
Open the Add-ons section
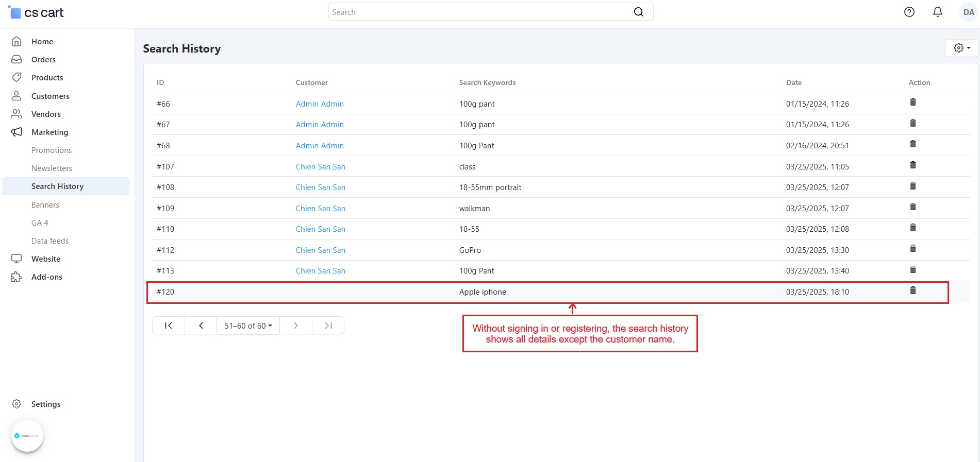[x=46, y=277]
